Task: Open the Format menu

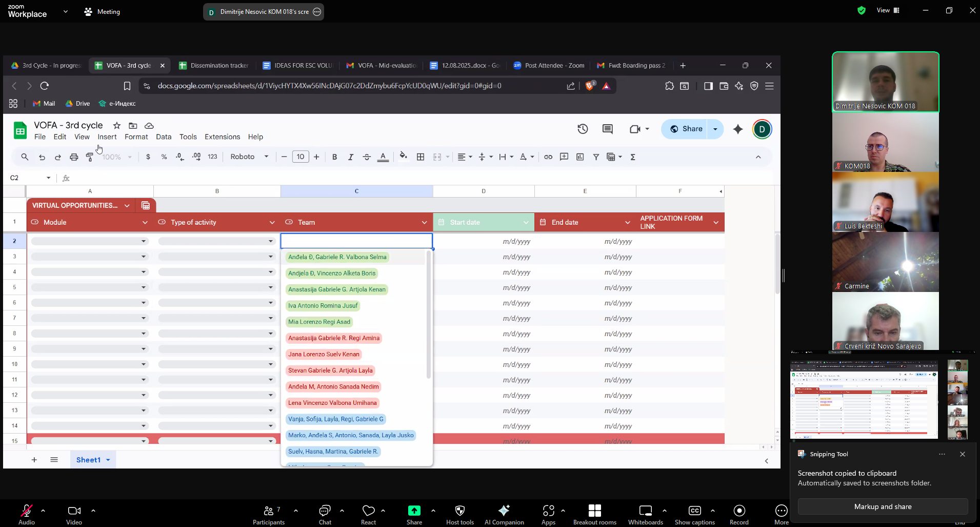Action: pos(136,137)
